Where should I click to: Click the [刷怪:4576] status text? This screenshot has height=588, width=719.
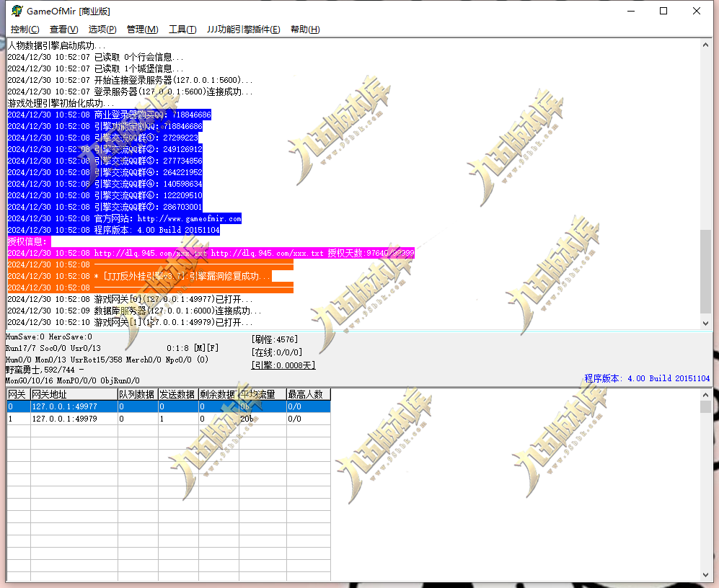tap(275, 339)
